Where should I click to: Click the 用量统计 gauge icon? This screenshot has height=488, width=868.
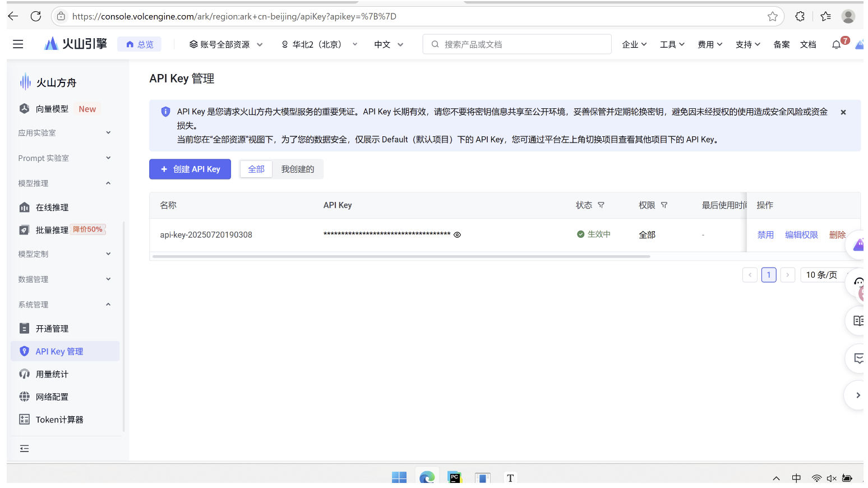coord(24,374)
